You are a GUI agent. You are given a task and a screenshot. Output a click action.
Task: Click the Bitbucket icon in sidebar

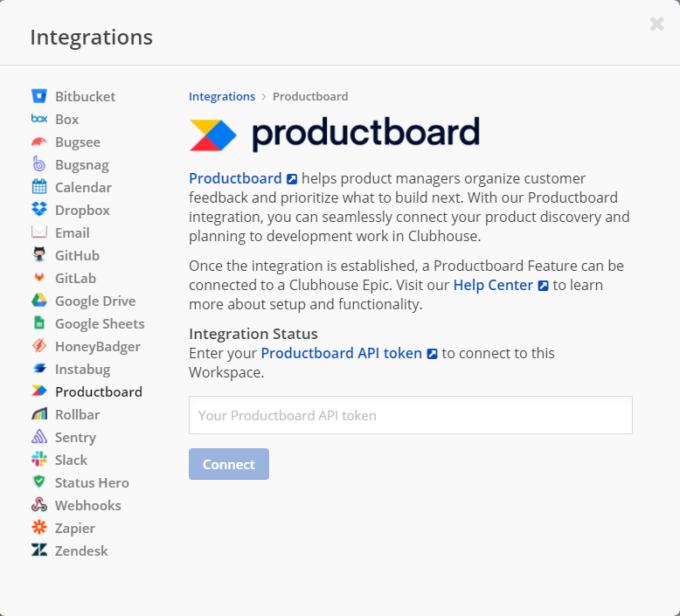39,96
